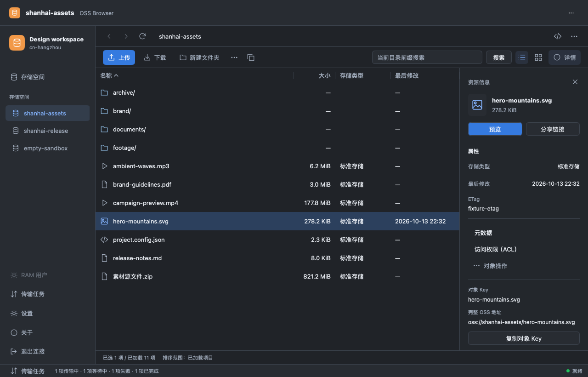
Task: Select the empty-sandbox bucket
Action: coord(47,148)
